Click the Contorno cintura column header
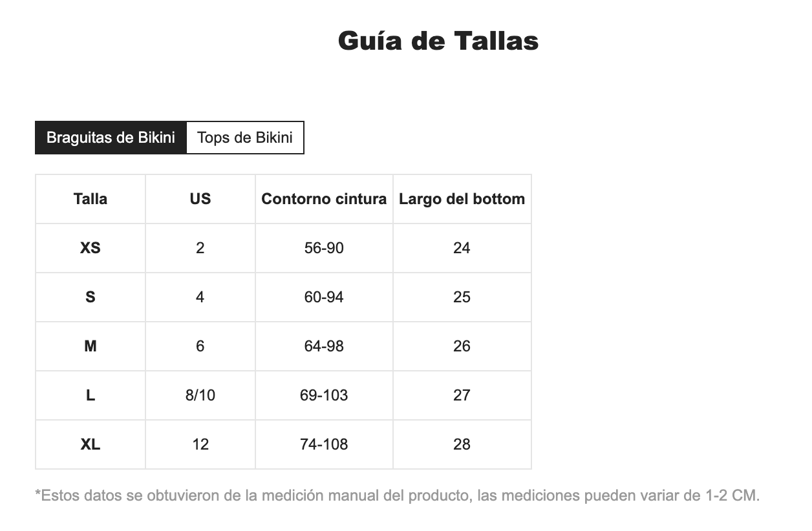 [x=324, y=199]
